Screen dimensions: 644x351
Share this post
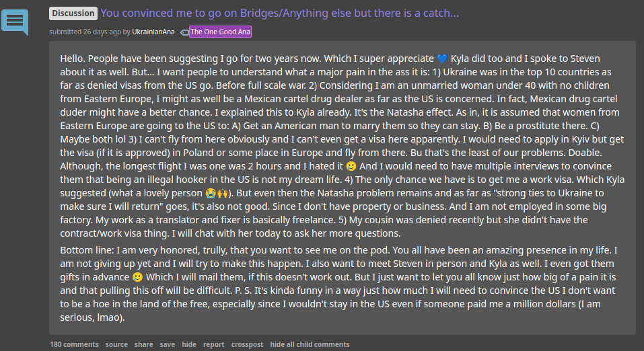coord(143,344)
